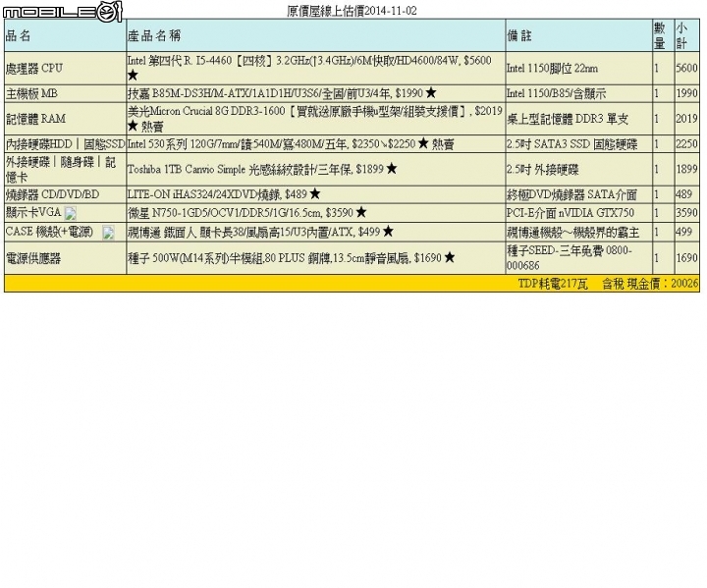Click the note 視博通機殼～機殼界的霸主
The image size is (707, 588).
pyautogui.click(x=573, y=232)
